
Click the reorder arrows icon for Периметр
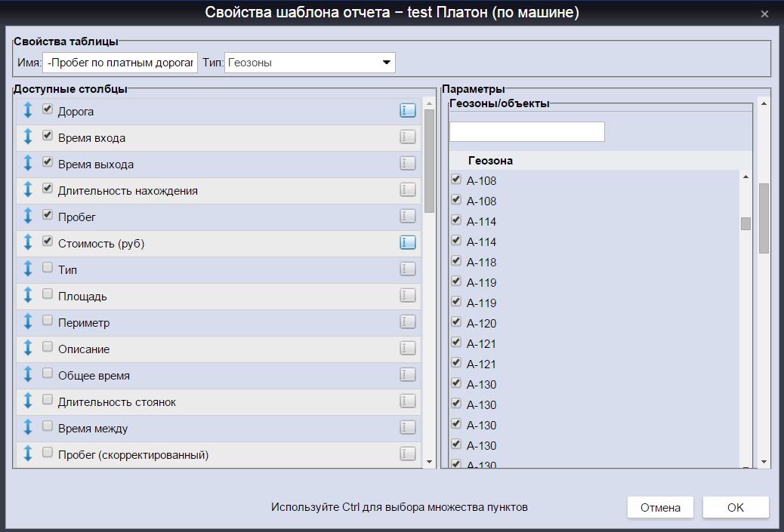[x=28, y=321]
